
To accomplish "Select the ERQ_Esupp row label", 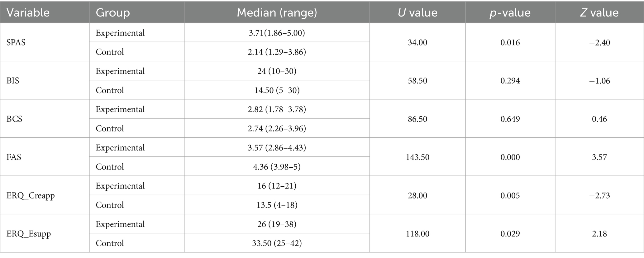I will pyautogui.click(x=29, y=234).
